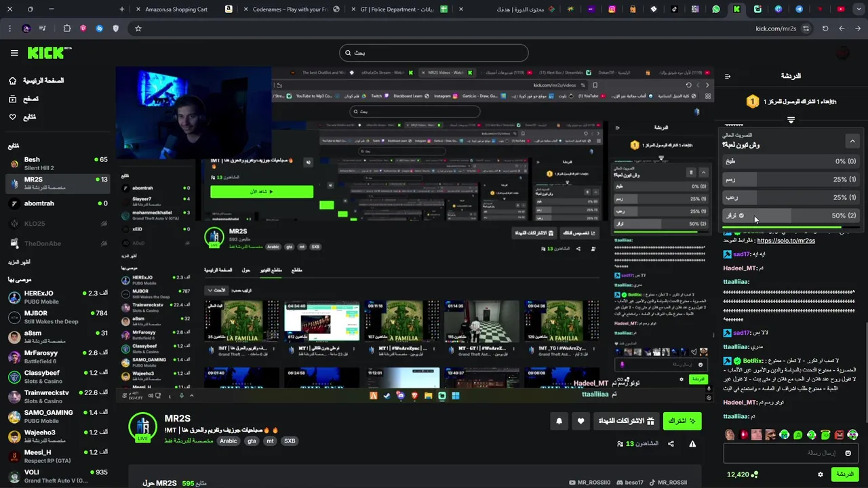Insert the red angry face emote
868x488 pixels.
[839, 435]
